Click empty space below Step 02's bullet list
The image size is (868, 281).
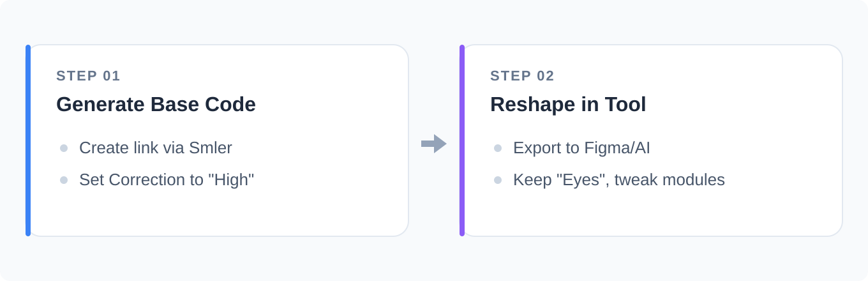click(x=651, y=214)
